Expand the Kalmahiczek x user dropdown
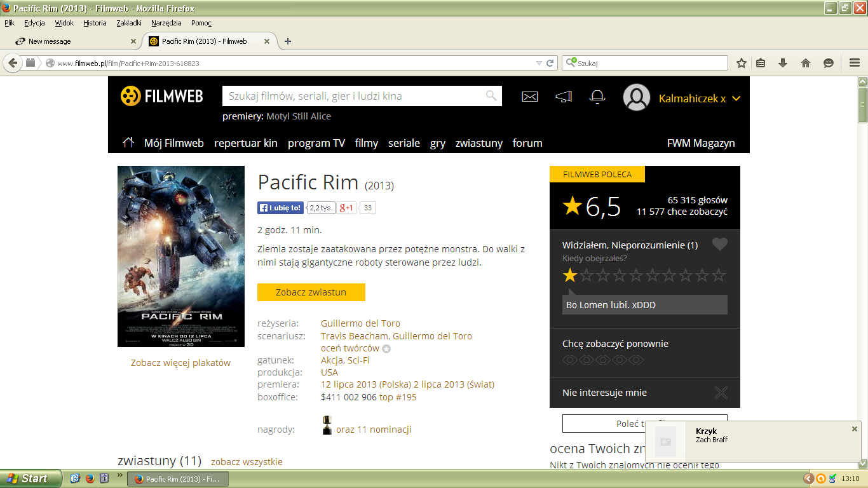Image resolution: width=868 pixels, height=488 pixels. [736, 98]
